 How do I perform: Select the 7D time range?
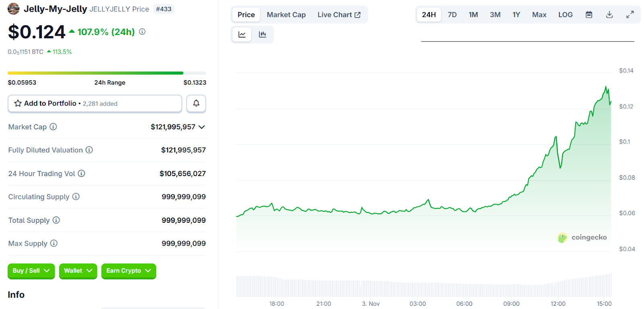452,15
